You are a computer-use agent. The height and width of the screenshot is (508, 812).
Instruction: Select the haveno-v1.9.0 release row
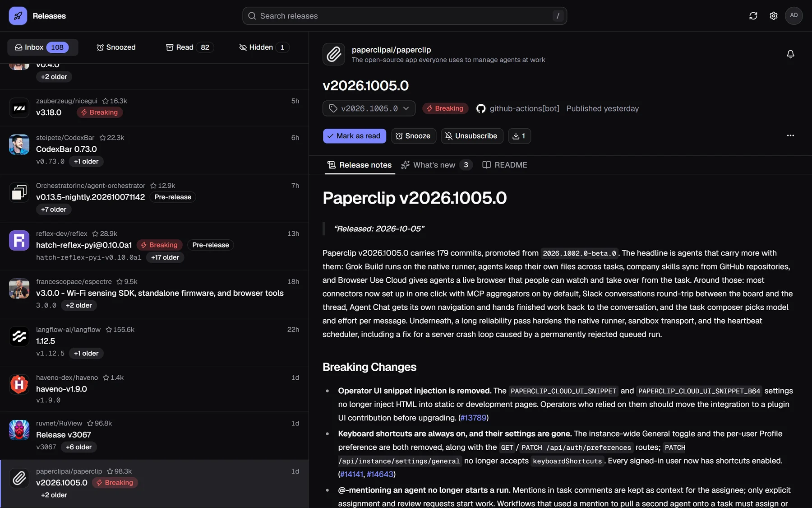[x=154, y=389]
